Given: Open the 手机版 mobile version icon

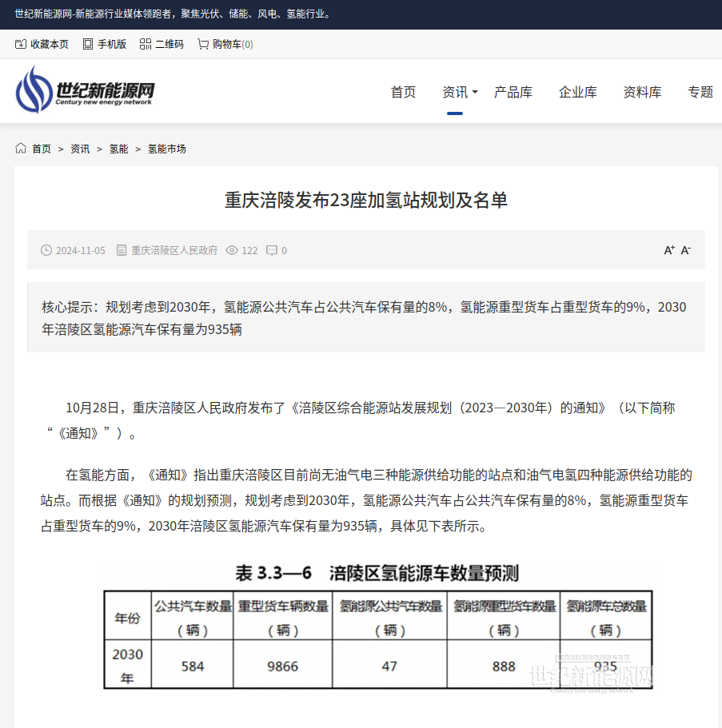Looking at the screenshot, I should (87, 45).
